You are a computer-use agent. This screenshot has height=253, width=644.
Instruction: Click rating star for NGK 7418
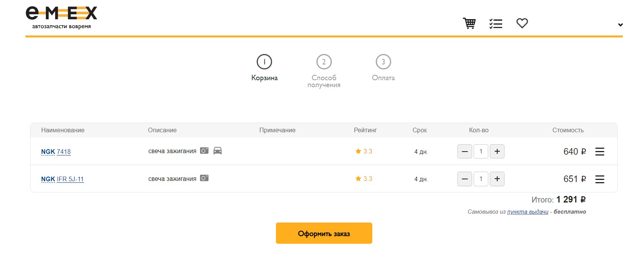coord(358,151)
